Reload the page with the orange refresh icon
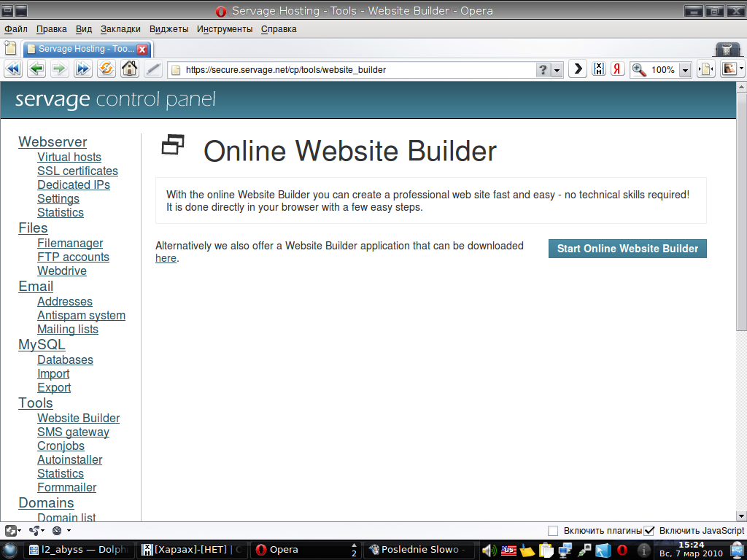 coord(107,69)
